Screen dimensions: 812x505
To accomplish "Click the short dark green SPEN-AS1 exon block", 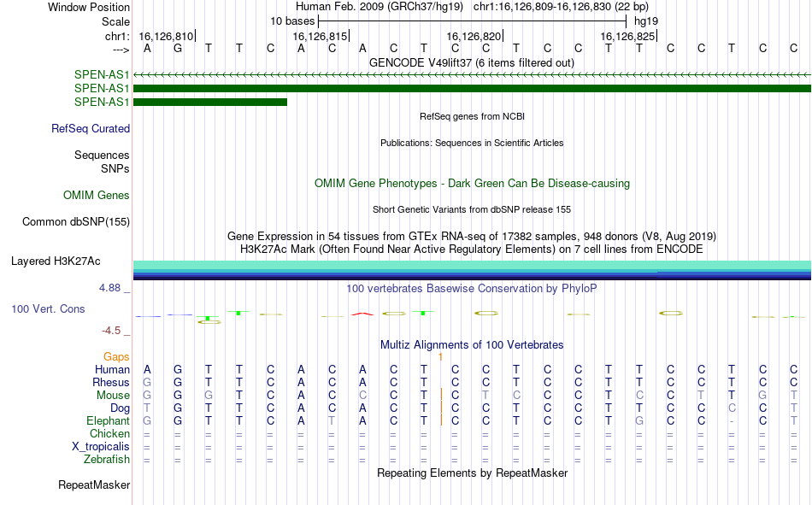I will pyautogui.click(x=210, y=102).
